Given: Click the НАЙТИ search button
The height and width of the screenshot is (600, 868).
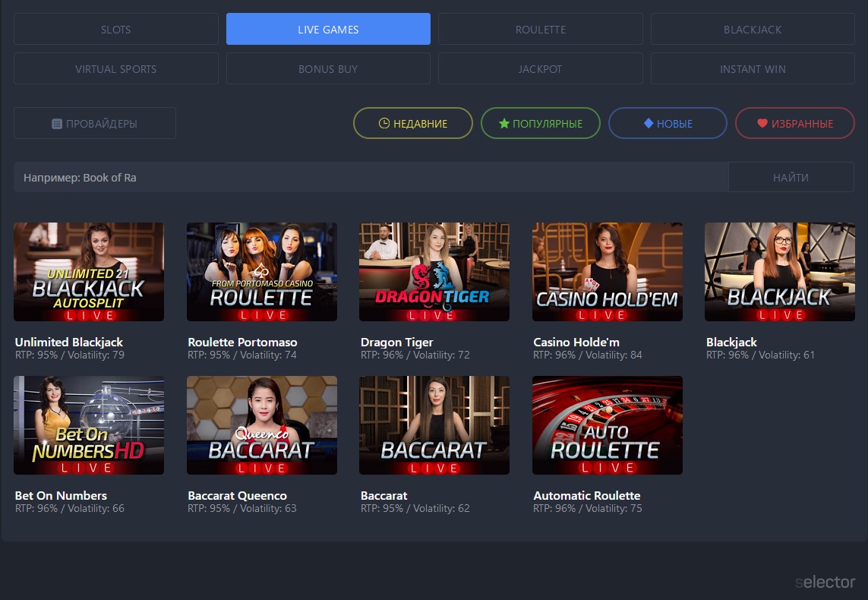Looking at the screenshot, I should [791, 176].
